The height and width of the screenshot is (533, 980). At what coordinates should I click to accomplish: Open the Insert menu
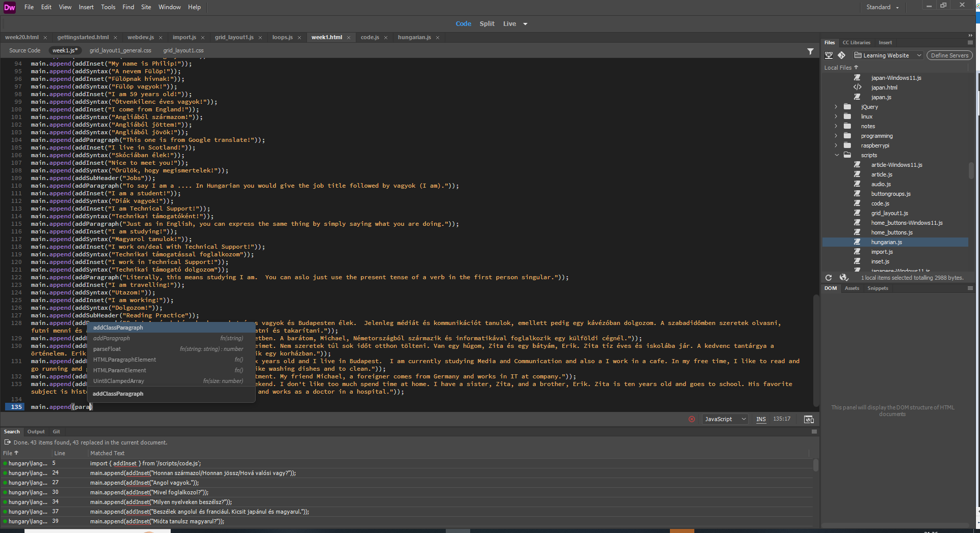point(86,7)
